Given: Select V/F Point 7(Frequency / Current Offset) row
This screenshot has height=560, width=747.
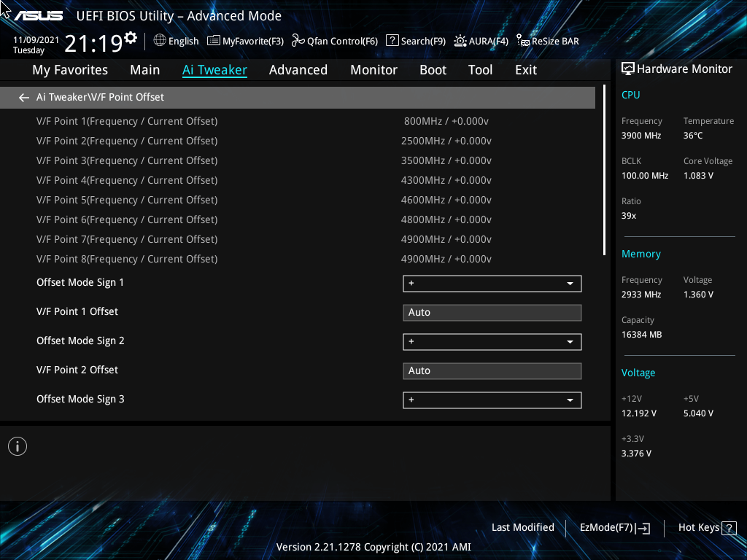Looking at the screenshot, I should [x=298, y=239].
